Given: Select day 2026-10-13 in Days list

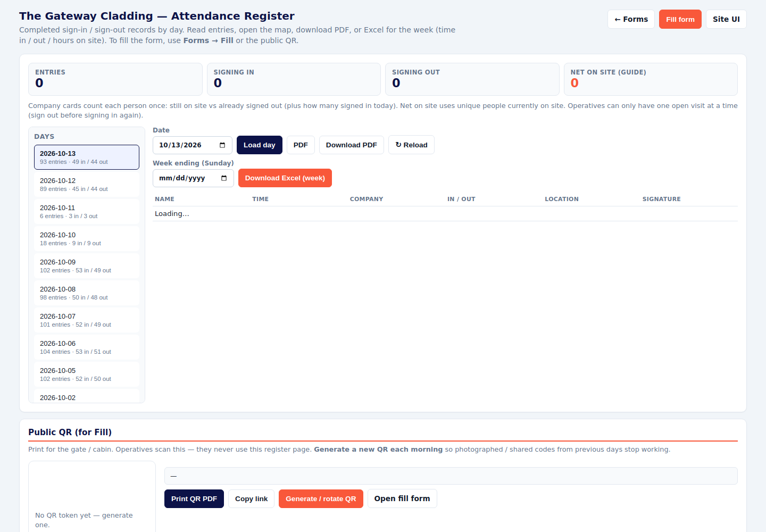Looking at the screenshot, I should [x=87, y=157].
